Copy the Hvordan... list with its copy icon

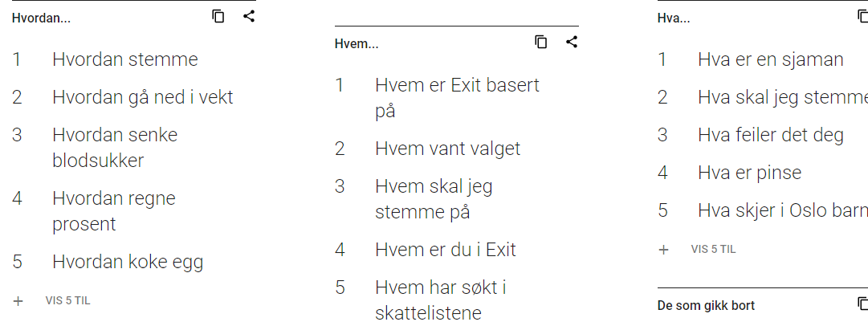pos(218,17)
